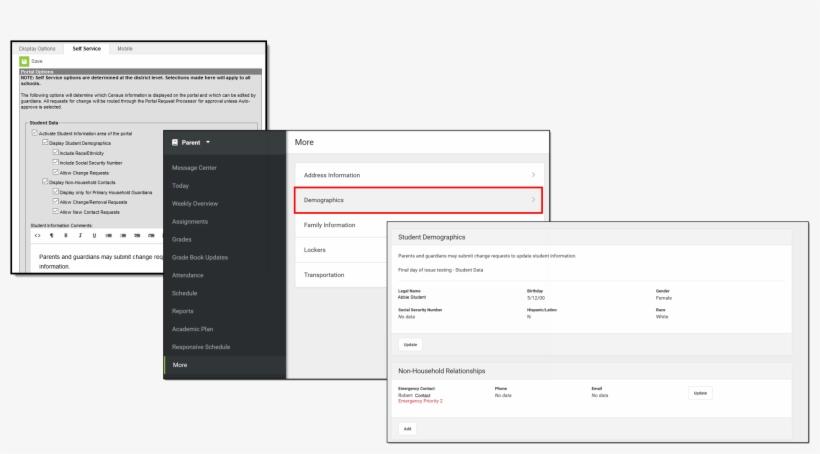Click the birthday value 5/12/00
The width and height of the screenshot is (820, 454).
[x=536, y=298]
